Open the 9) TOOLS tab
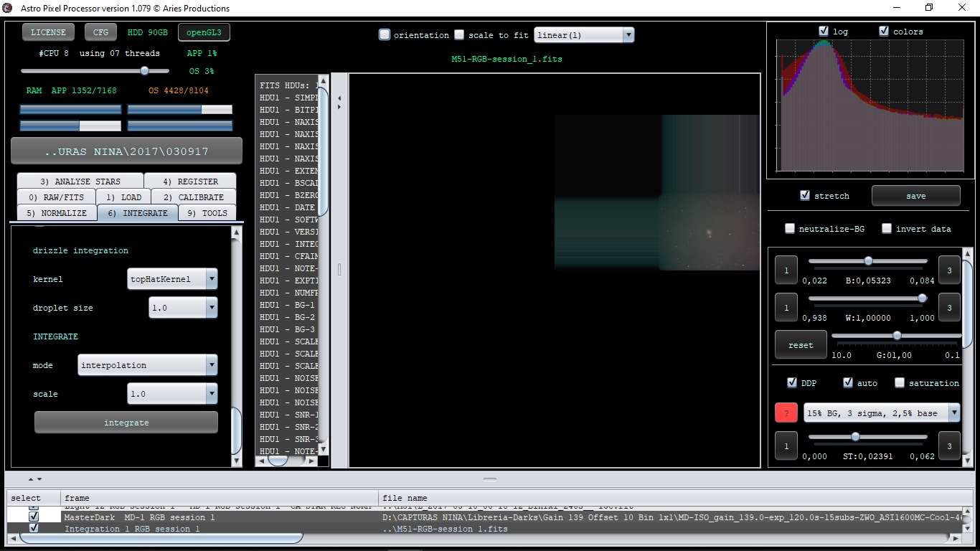The width and height of the screenshot is (980, 551). pyautogui.click(x=207, y=212)
